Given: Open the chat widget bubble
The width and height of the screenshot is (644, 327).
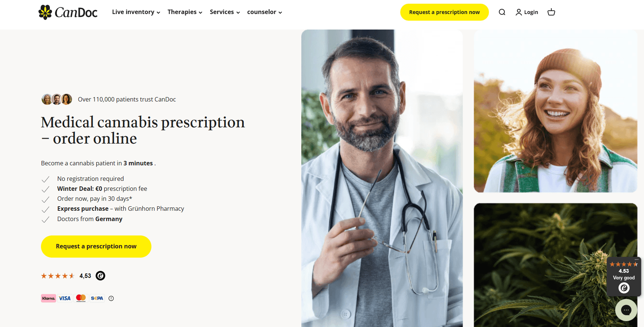Looking at the screenshot, I should (x=626, y=310).
